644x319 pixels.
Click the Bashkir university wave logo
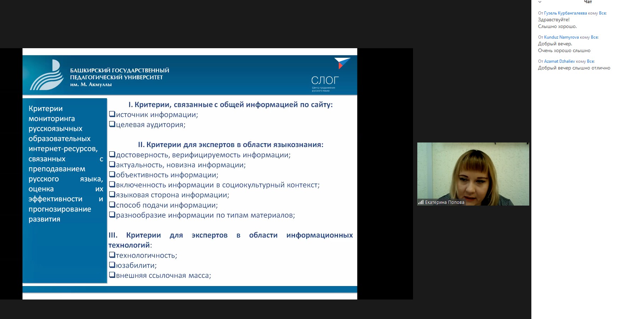click(x=46, y=75)
